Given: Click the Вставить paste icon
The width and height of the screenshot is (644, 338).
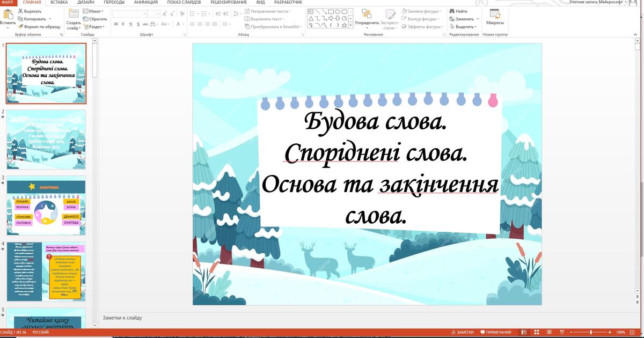Looking at the screenshot, I should coord(8,14).
